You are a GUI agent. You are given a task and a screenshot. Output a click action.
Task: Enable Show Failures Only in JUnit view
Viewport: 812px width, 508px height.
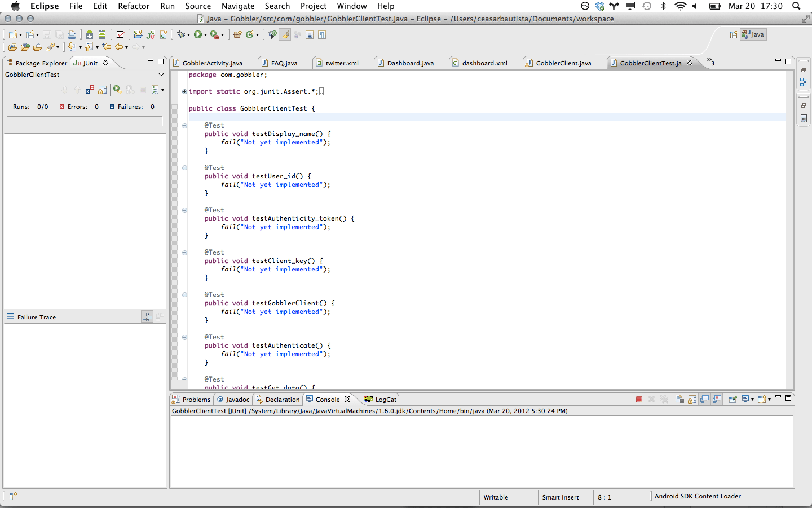[x=90, y=90]
